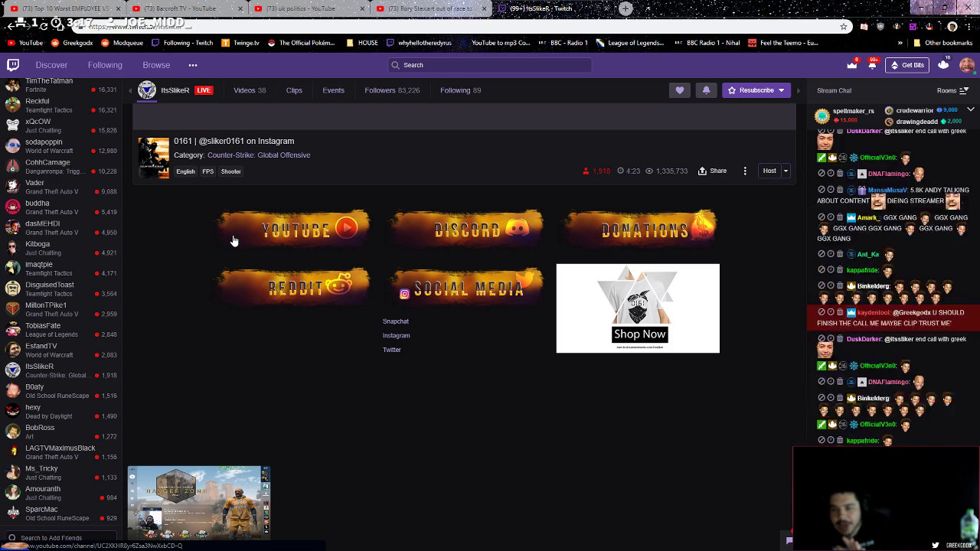Screen dimensions: 980x551
Task: Switch to the Clips tab
Action: point(294,90)
